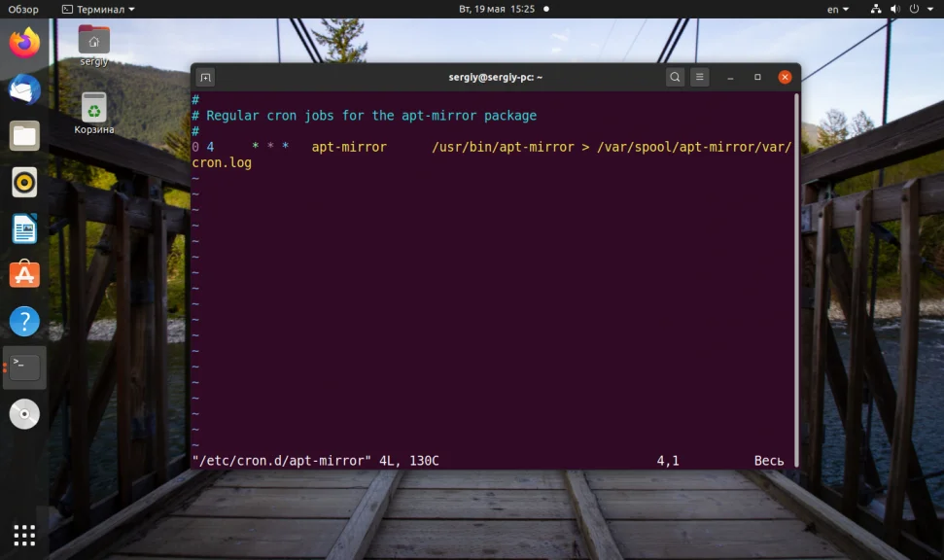Open terminal search with the magnifier icon

coord(675,77)
